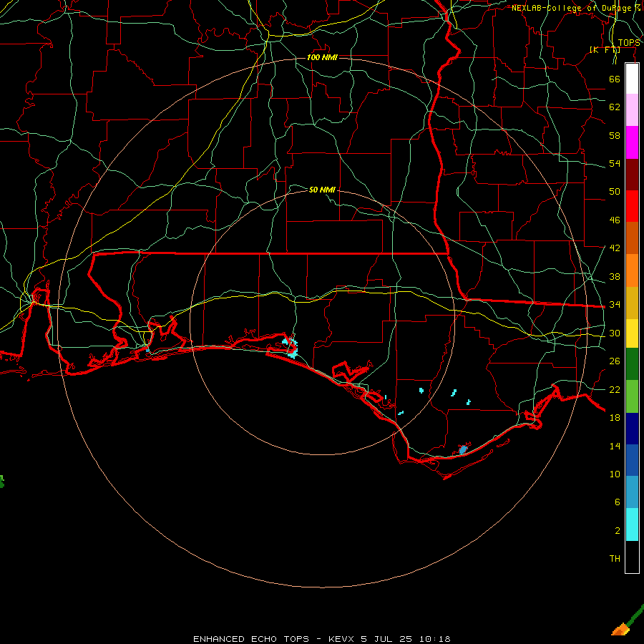The image size is (644, 644).
Task: Click the bright orange legend swatch
Action: (632, 270)
